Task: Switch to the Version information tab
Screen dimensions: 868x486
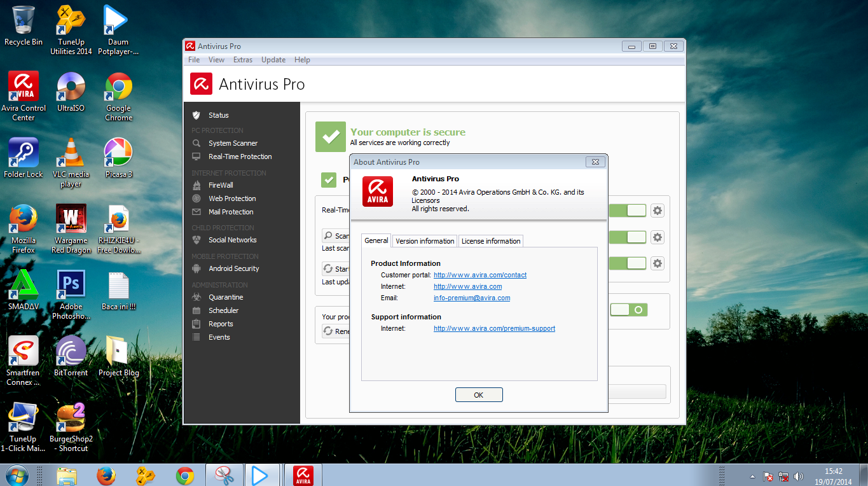Action: [425, 241]
